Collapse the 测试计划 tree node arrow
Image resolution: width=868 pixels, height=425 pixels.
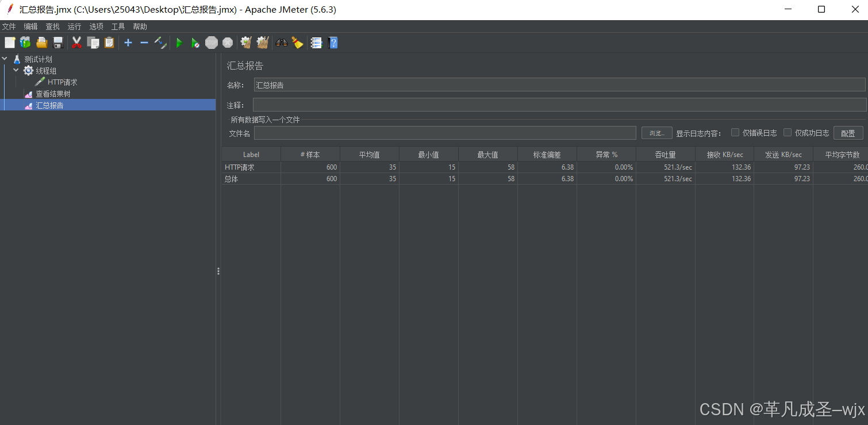(x=5, y=59)
